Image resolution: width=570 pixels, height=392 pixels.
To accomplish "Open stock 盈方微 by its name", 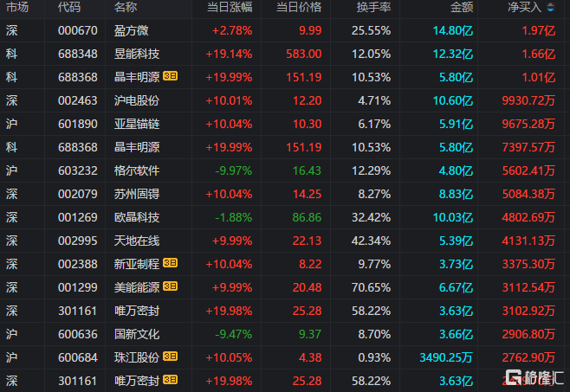I will pos(131,30).
